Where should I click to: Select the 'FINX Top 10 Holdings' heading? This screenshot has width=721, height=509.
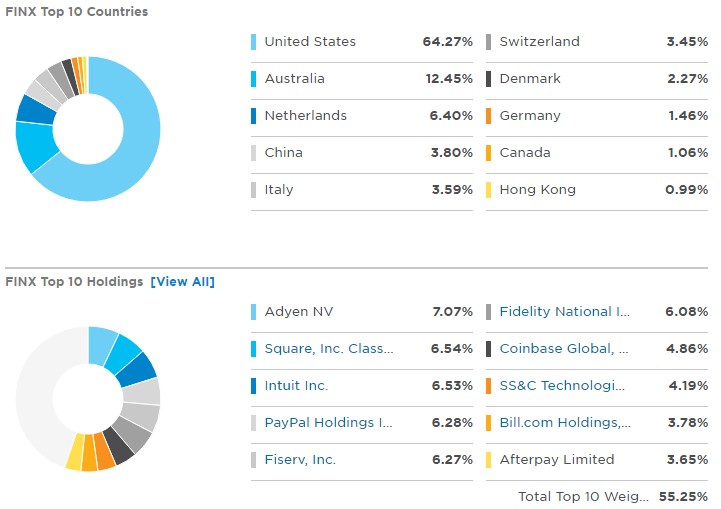click(74, 281)
